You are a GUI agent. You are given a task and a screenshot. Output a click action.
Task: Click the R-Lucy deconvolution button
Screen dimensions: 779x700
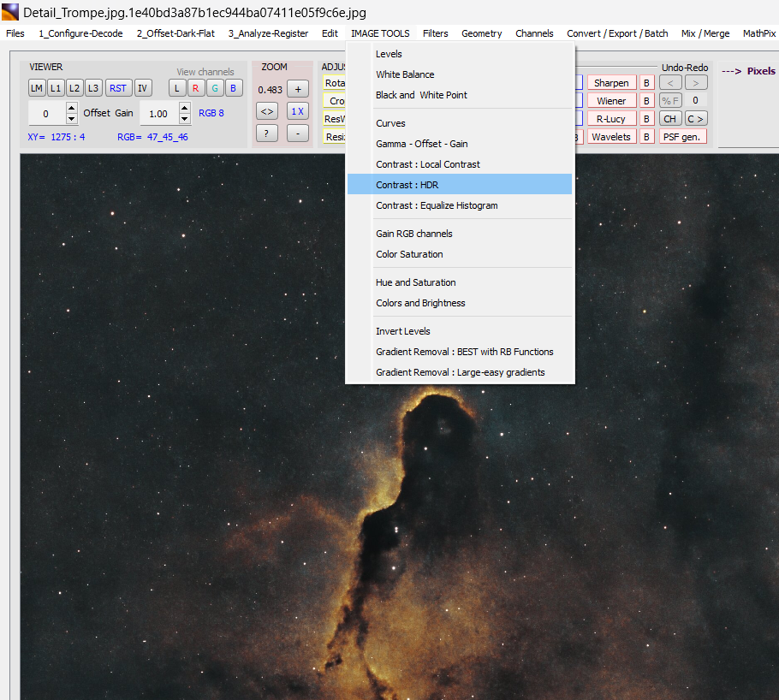611,119
